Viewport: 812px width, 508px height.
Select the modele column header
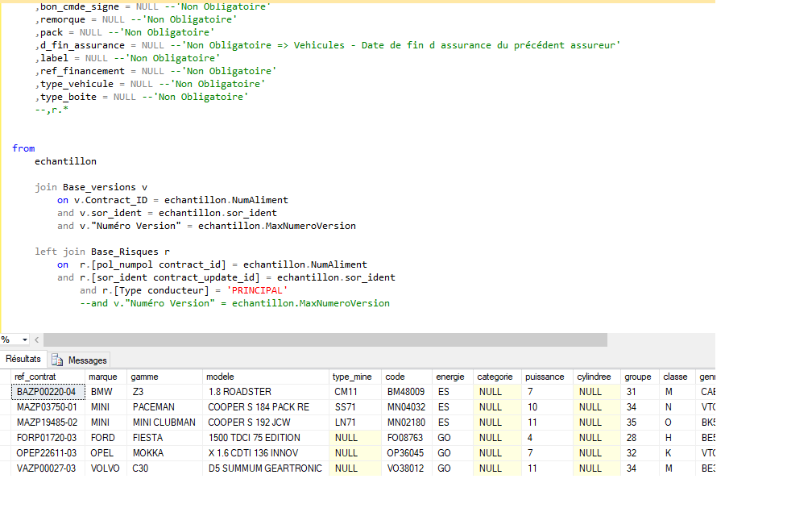pos(266,377)
